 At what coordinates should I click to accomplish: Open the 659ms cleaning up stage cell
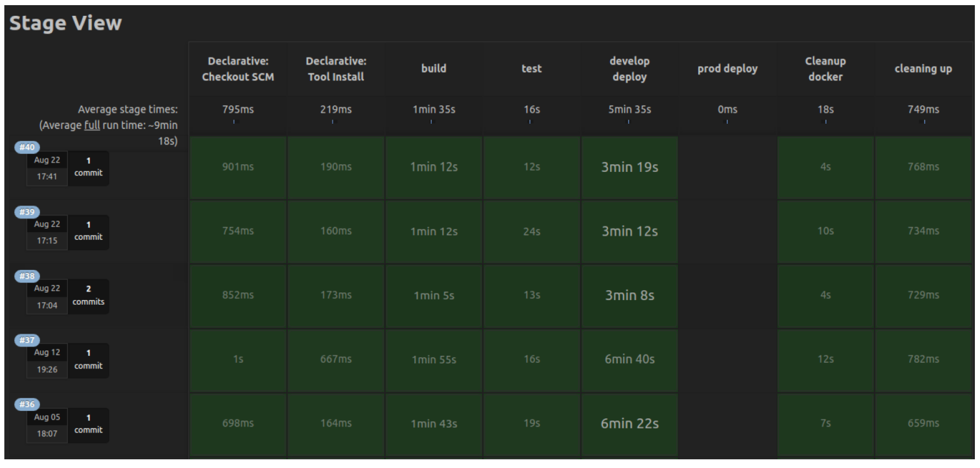923,423
